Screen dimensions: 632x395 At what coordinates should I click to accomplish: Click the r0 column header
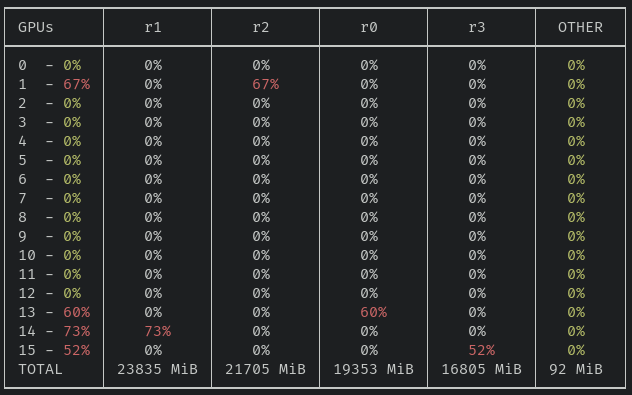pyautogui.click(x=369, y=27)
